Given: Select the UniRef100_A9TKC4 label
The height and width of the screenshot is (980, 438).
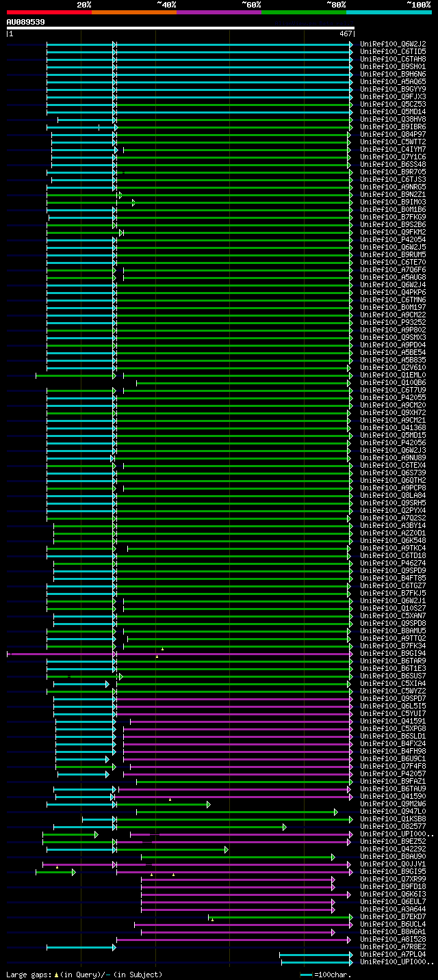Looking at the screenshot, I should coord(393,548).
